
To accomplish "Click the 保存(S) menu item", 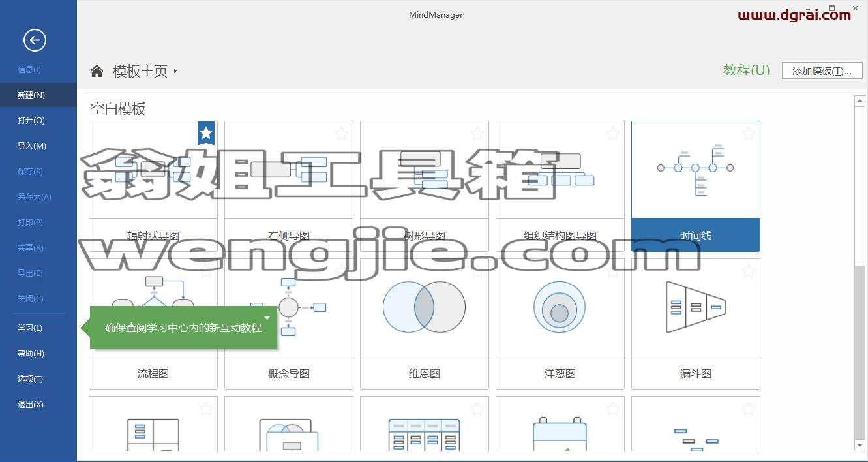I will pos(38,171).
